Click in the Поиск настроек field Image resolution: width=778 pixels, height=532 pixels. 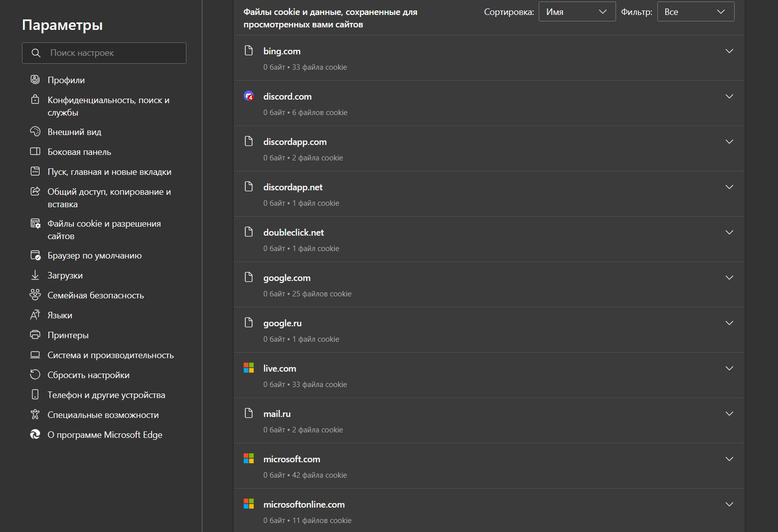point(104,53)
